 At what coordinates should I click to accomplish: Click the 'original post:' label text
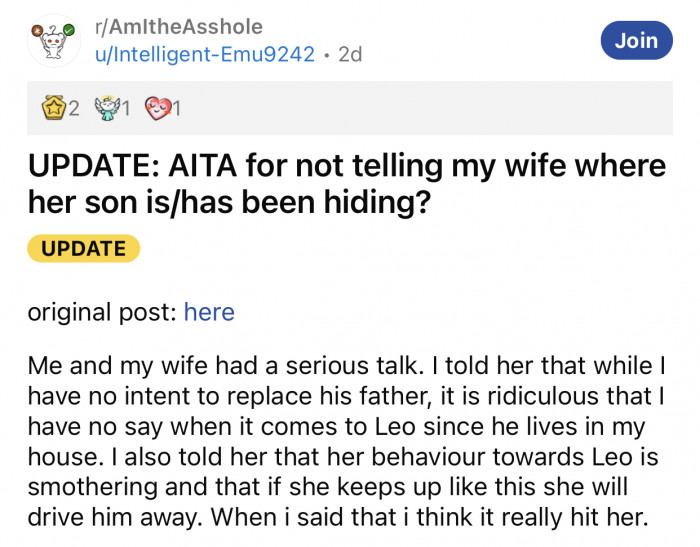coord(102,312)
